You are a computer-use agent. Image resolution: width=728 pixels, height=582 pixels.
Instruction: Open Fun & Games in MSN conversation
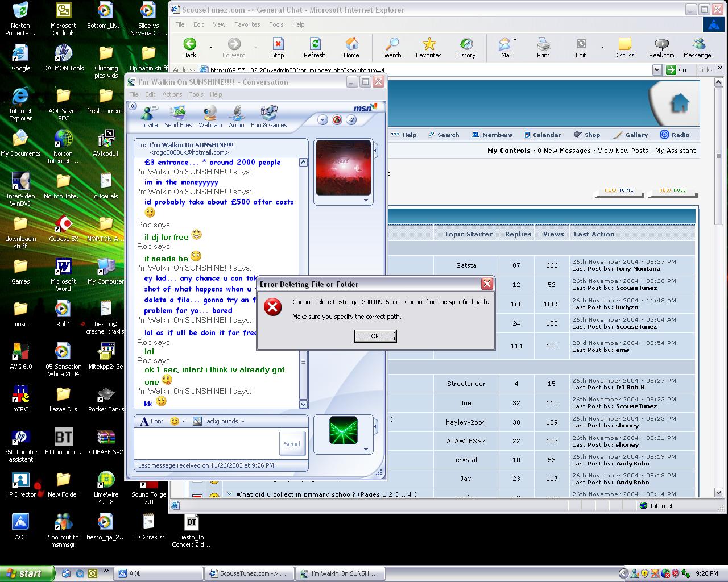(269, 117)
